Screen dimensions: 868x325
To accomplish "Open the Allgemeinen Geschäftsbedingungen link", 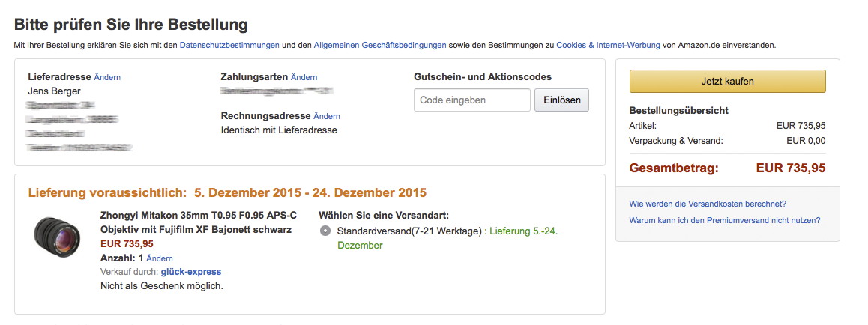I will [x=380, y=46].
